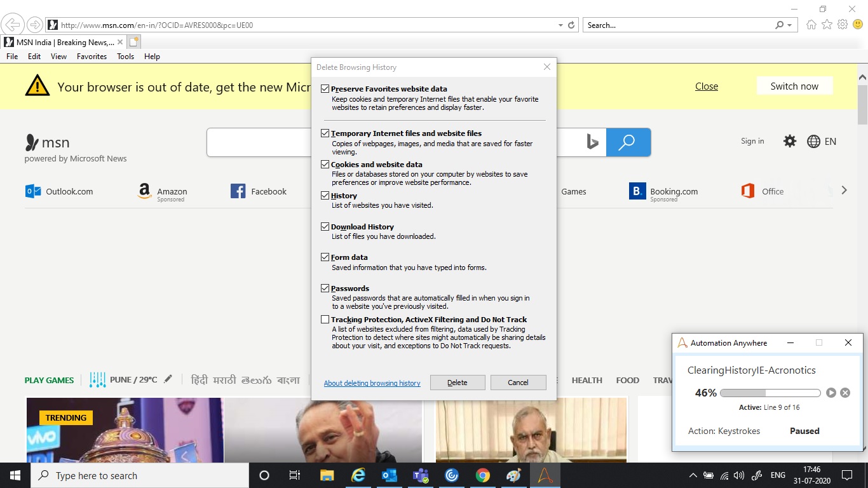Click the Favorites star icon

coord(827,25)
